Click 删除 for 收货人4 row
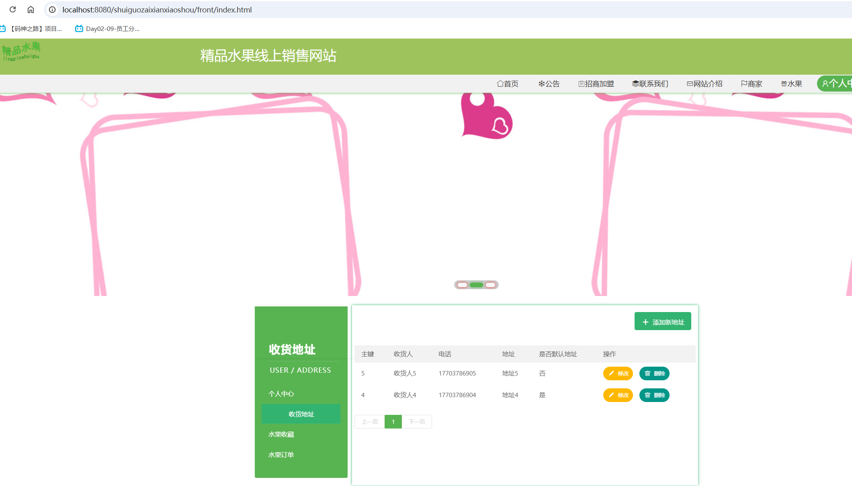852x504 pixels. [654, 395]
